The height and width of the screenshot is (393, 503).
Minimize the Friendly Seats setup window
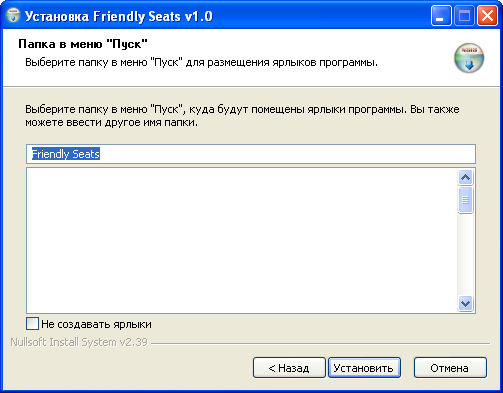tap(441, 16)
